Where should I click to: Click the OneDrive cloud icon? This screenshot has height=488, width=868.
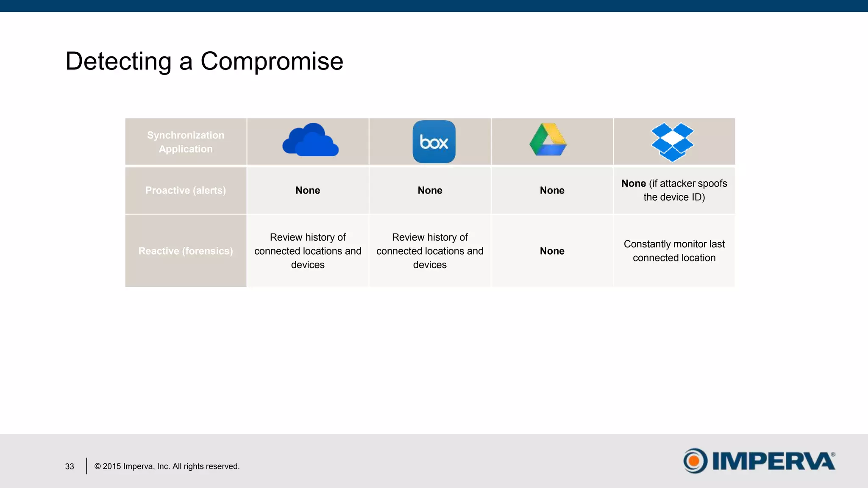click(x=310, y=141)
